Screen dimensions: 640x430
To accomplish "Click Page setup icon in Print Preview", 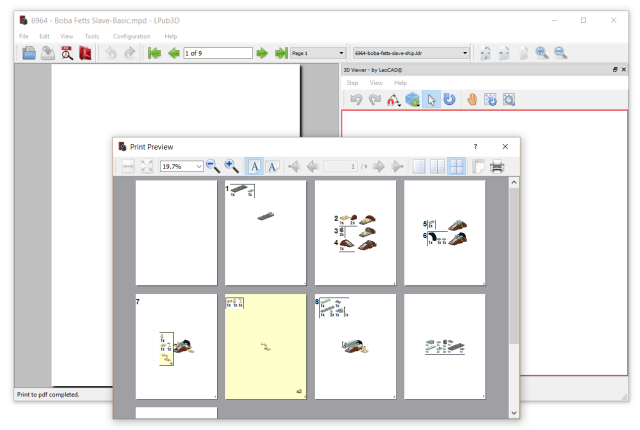I will pyautogui.click(x=478, y=166).
